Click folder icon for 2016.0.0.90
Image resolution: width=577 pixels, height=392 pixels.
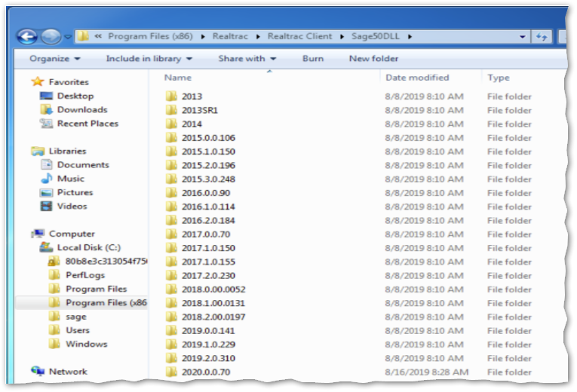(x=171, y=193)
